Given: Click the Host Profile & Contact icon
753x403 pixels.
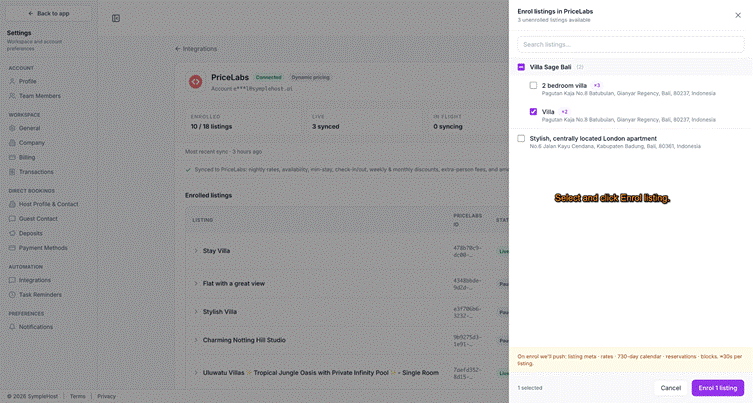Looking at the screenshot, I should click(x=12, y=204).
